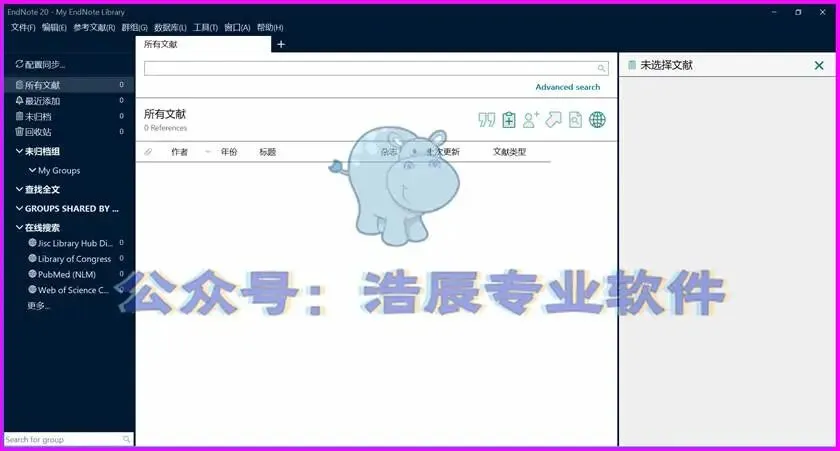Select 所有文献 in the sidebar

pos(69,85)
